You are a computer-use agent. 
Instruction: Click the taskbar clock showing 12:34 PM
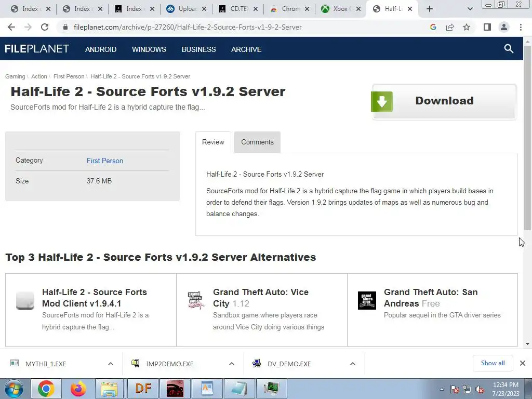pyautogui.click(x=506, y=389)
